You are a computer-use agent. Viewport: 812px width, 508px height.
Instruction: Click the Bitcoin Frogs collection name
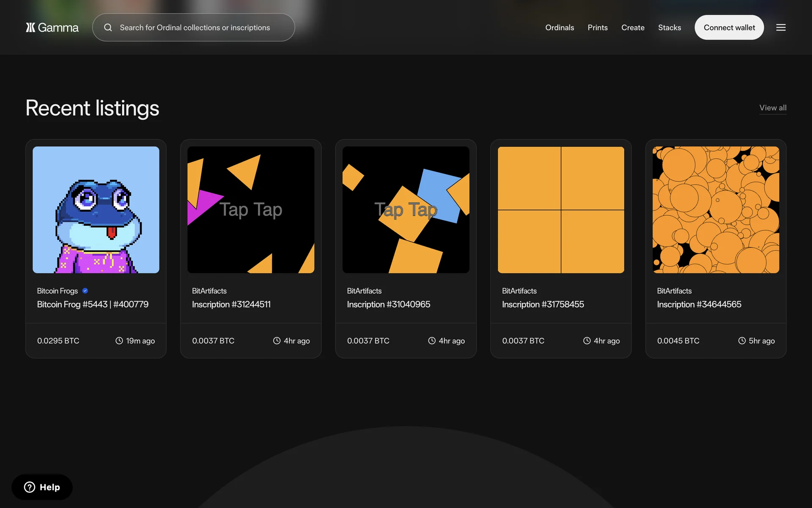coord(58,291)
